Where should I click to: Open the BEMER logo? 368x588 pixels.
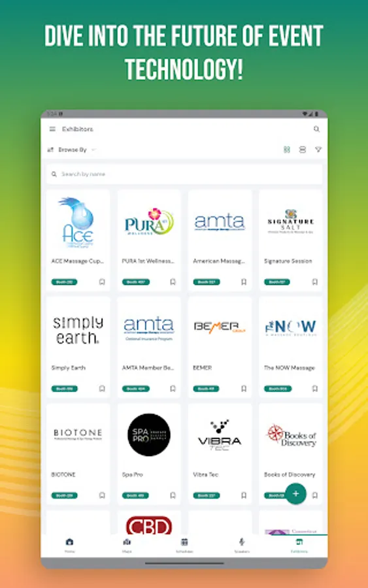point(220,327)
